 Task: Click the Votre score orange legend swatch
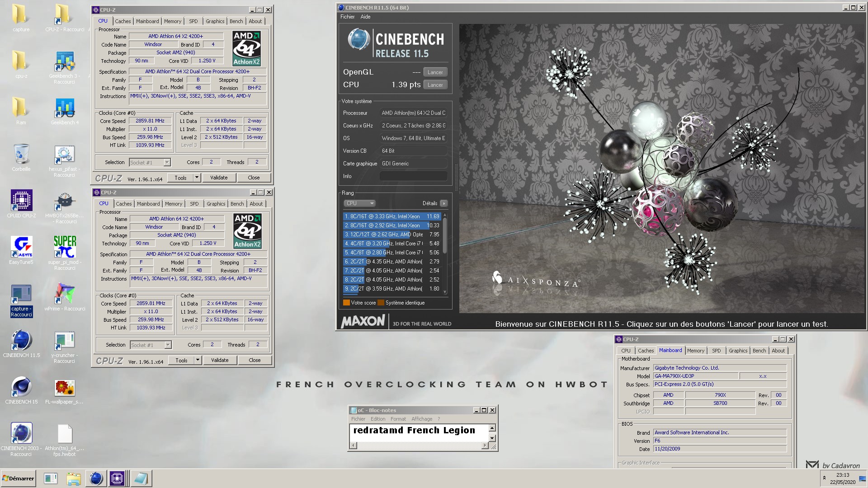click(x=346, y=303)
